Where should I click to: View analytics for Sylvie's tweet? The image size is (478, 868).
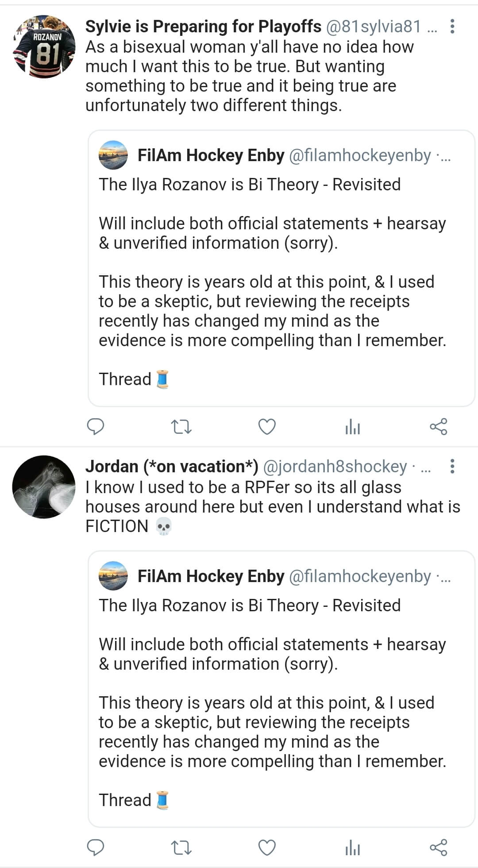[352, 427]
